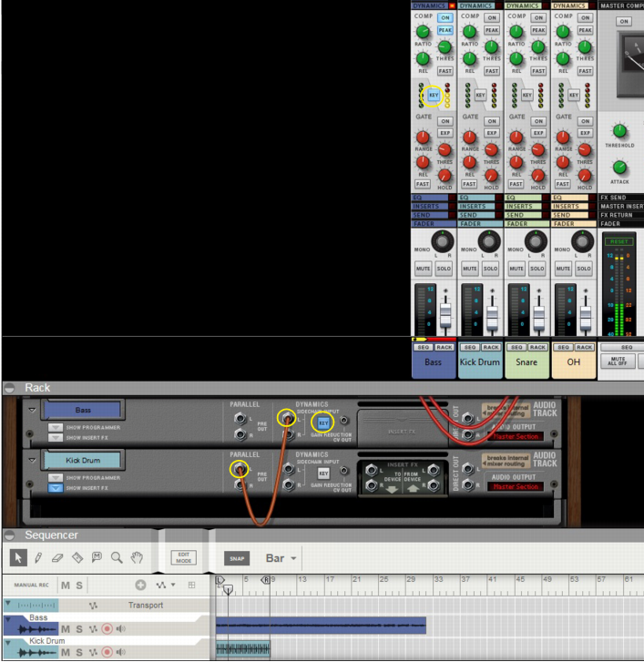Toggle Snap in the sequencer toolbar
The width and height of the screenshot is (644, 662).
pos(236,558)
